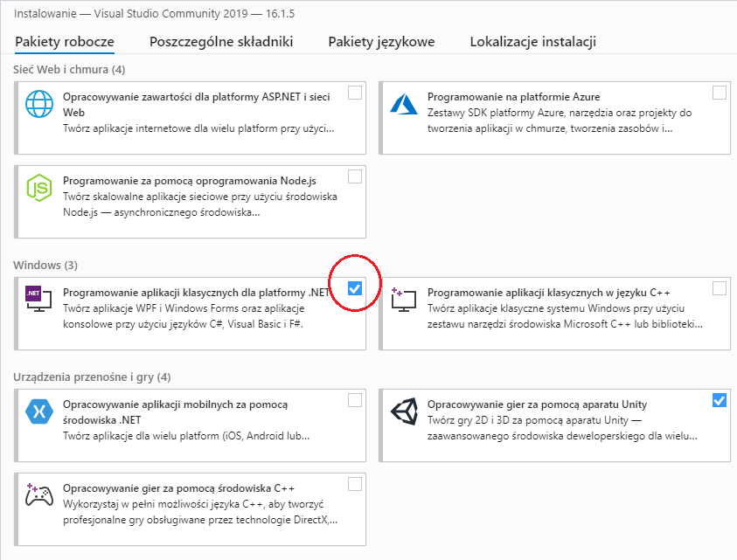
Task: Click the .NET desktop monitor icon
Action: tap(39, 299)
